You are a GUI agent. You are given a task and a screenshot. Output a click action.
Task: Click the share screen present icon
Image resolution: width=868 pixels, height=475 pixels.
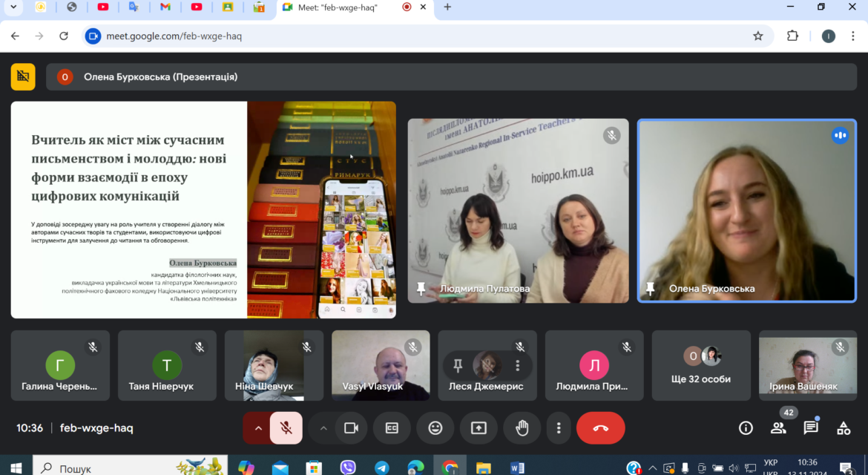point(479,428)
